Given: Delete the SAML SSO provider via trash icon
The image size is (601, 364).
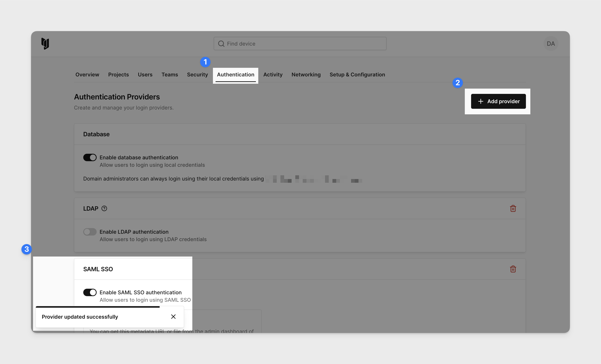Looking at the screenshot, I should point(513,269).
